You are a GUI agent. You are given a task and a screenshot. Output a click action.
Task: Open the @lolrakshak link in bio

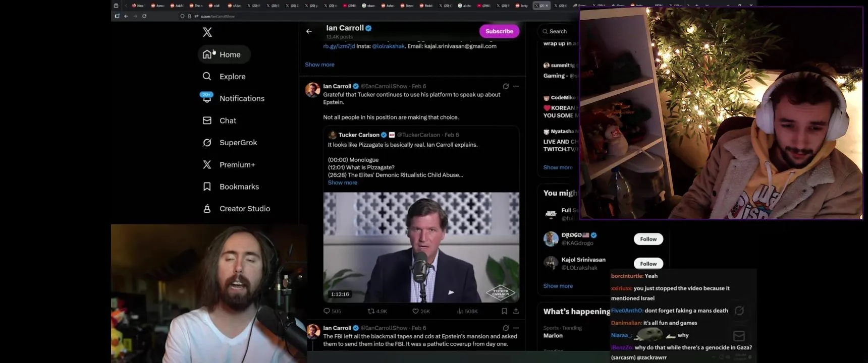[388, 46]
